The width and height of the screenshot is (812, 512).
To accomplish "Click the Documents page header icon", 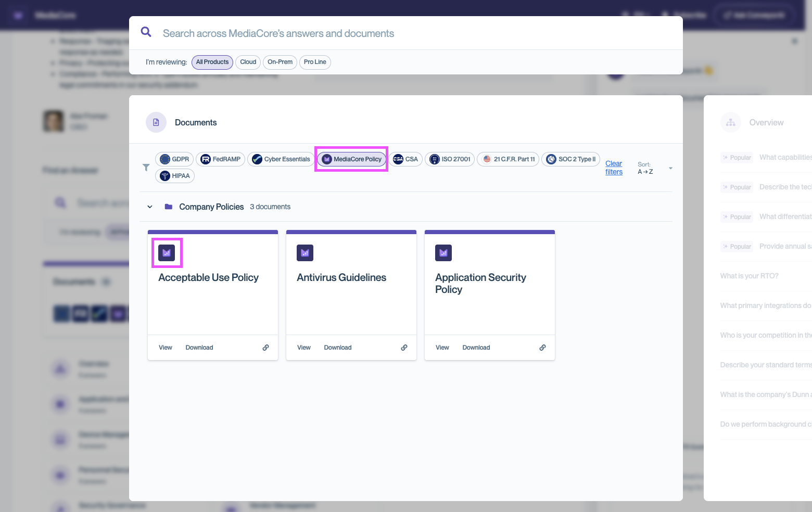I will tap(156, 122).
